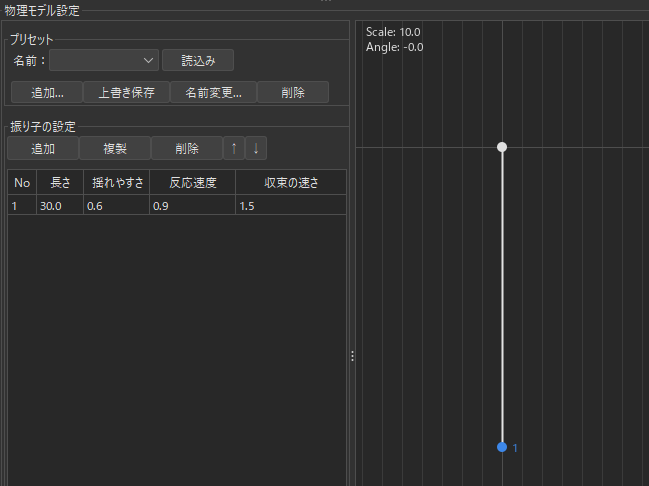The width and height of the screenshot is (649, 486).
Task: Click the 収束の速さ column header
Action: pos(289,183)
